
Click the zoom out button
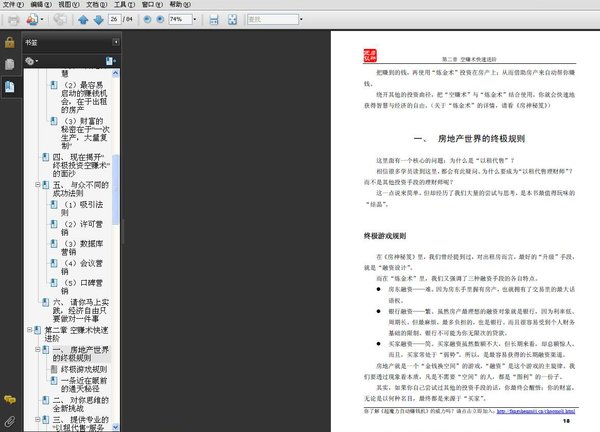146,19
